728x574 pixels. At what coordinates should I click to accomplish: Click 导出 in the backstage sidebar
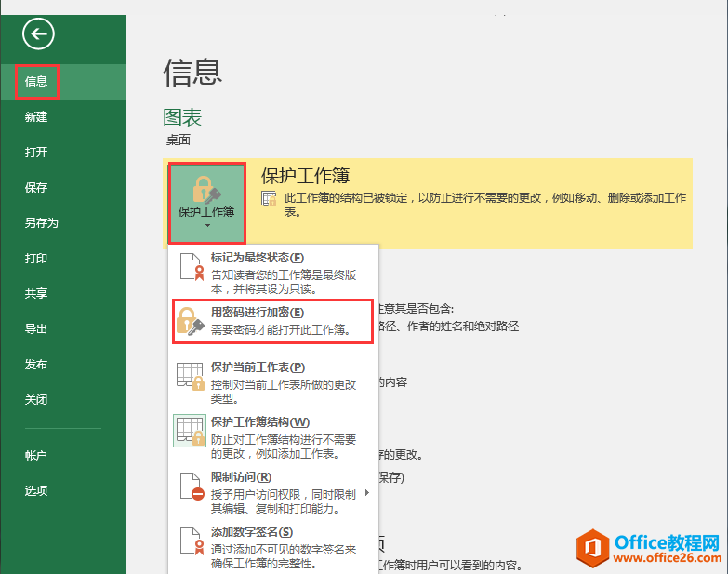(36, 329)
